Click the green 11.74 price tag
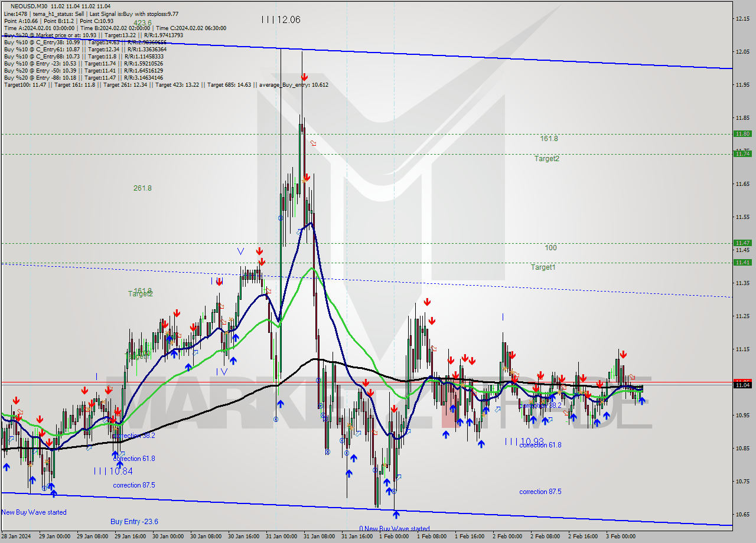The image size is (756, 543). (x=742, y=153)
